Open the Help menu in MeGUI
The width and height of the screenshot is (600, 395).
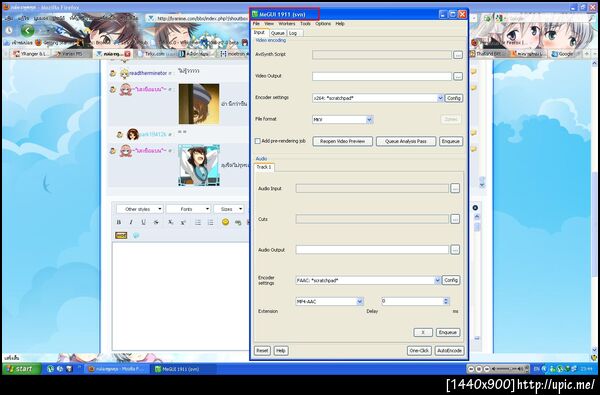click(x=340, y=24)
